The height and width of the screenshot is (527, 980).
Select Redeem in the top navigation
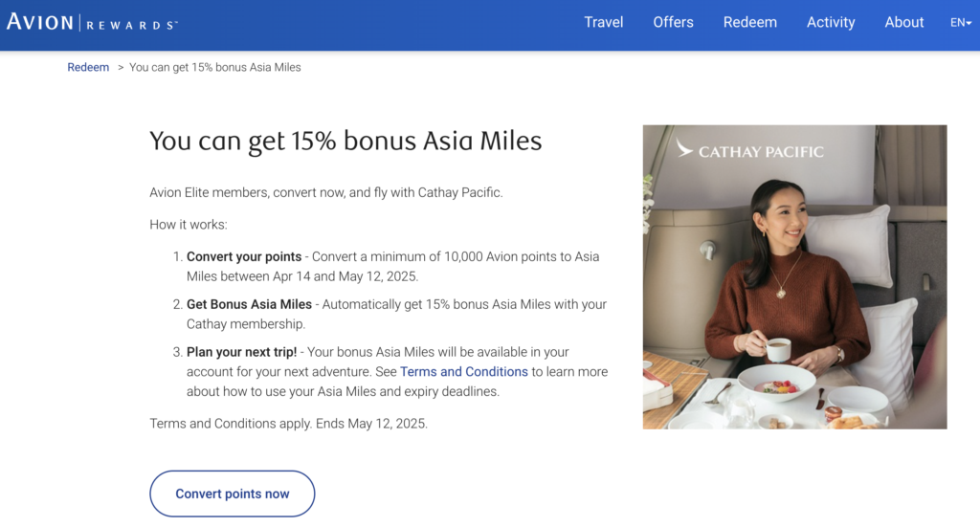749,22
